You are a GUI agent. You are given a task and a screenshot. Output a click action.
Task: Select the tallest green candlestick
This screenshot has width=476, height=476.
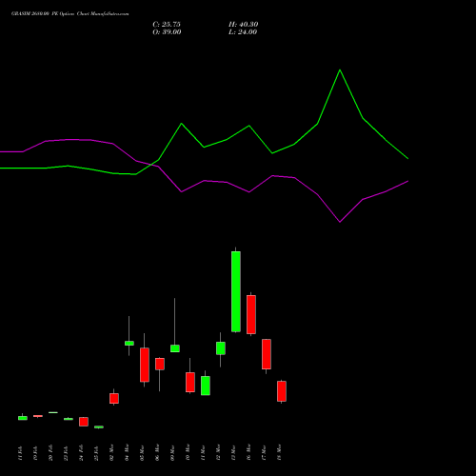pos(236,291)
